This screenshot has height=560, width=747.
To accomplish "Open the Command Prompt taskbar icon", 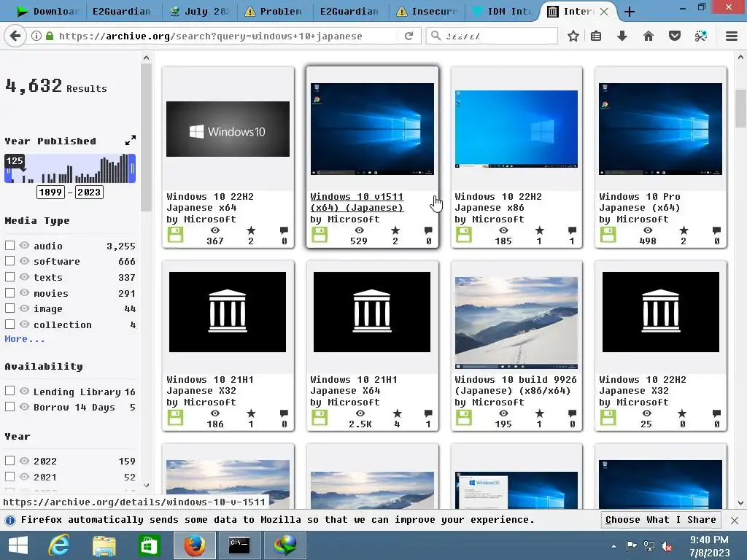I will pyautogui.click(x=239, y=545).
